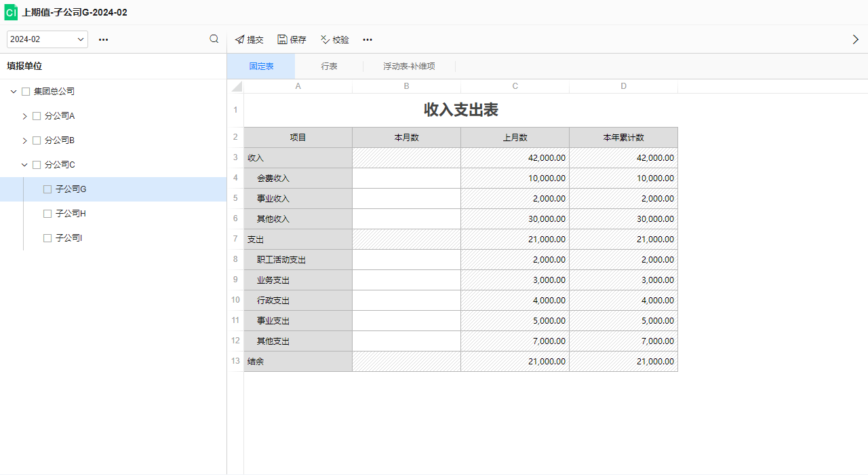
Task: Switch to the 行表 tab
Action: coord(330,66)
